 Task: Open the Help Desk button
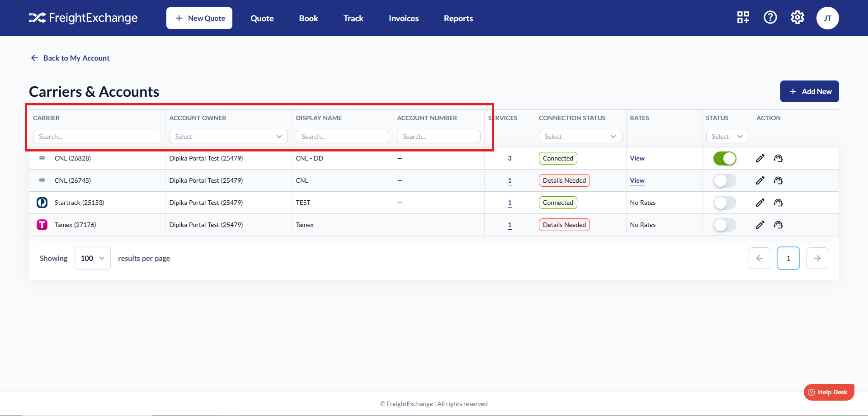(x=829, y=392)
